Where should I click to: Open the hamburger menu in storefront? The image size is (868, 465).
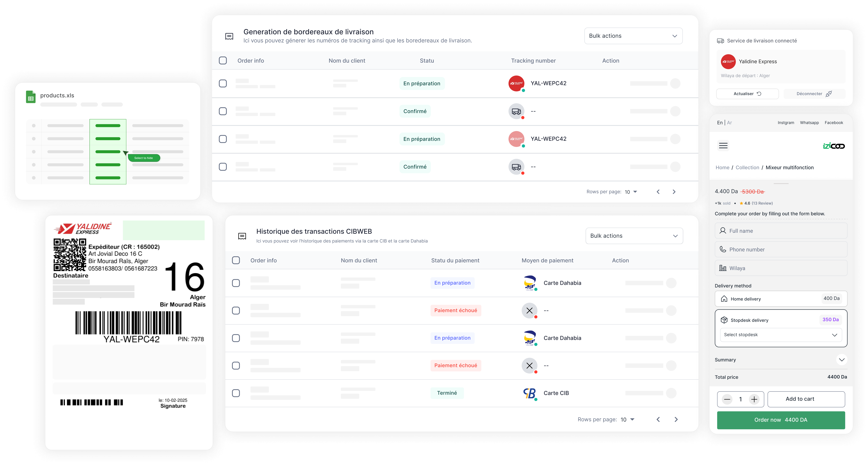723,146
